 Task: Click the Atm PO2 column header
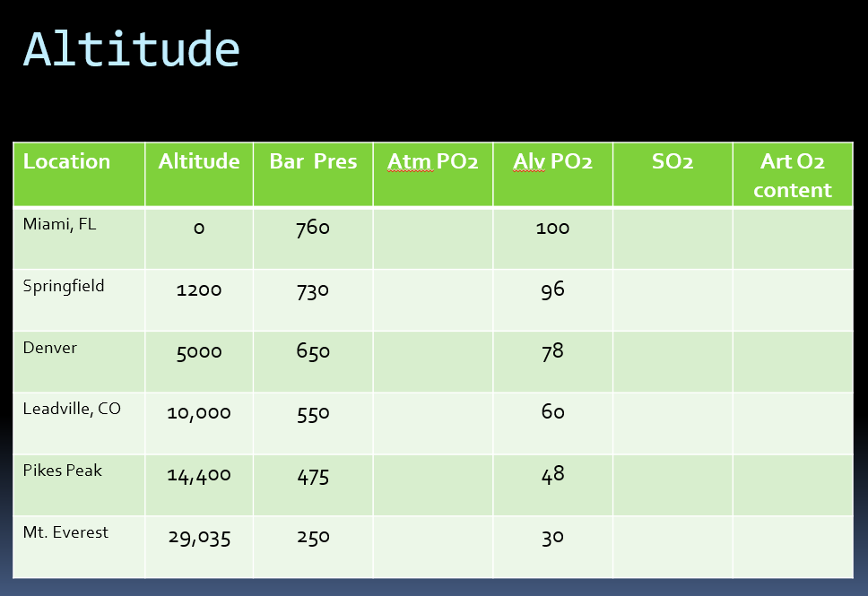pyautogui.click(x=433, y=162)
